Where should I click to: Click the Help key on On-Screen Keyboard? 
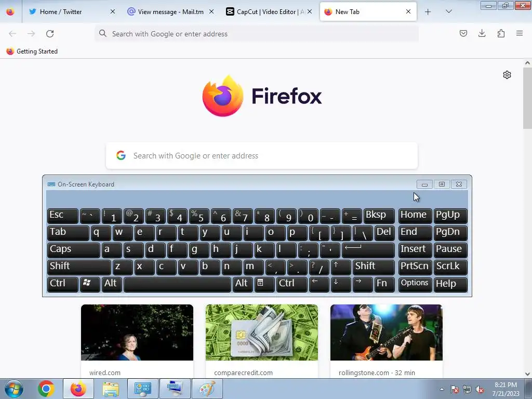point(450,284)
